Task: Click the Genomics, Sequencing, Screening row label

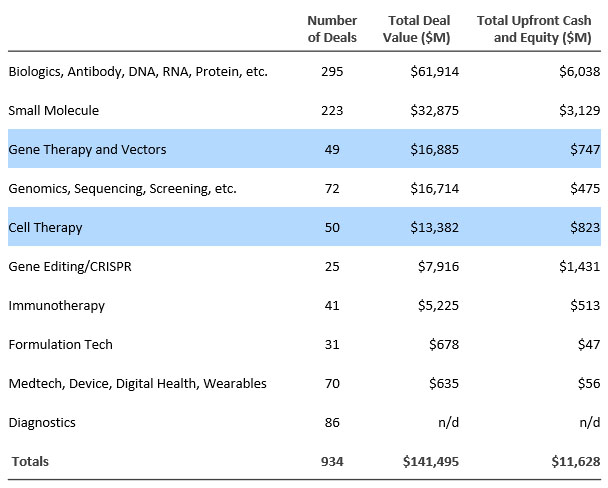Action: coord(122,189)
